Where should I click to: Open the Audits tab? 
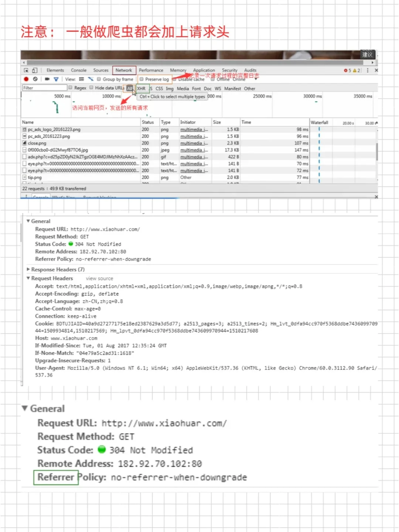coord(250,70)
